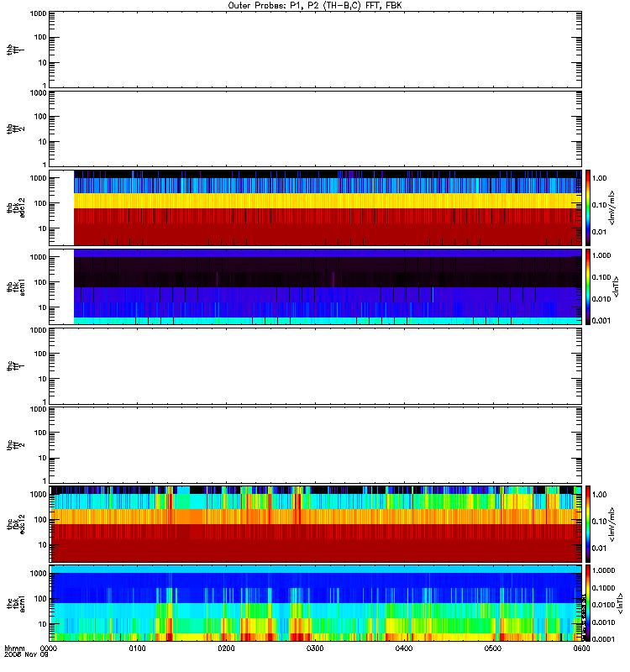Click the 1.00 value on thb edc12 colorbar
Viewport: 630px width, 672px height.
tap(599, 178)
